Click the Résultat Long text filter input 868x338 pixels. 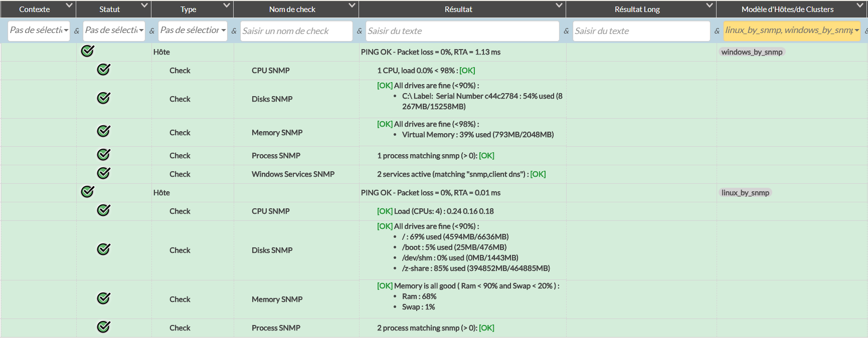641,31
